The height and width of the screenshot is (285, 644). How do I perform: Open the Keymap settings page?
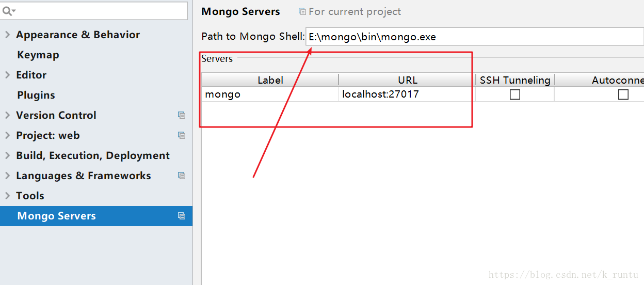(38, 55)
